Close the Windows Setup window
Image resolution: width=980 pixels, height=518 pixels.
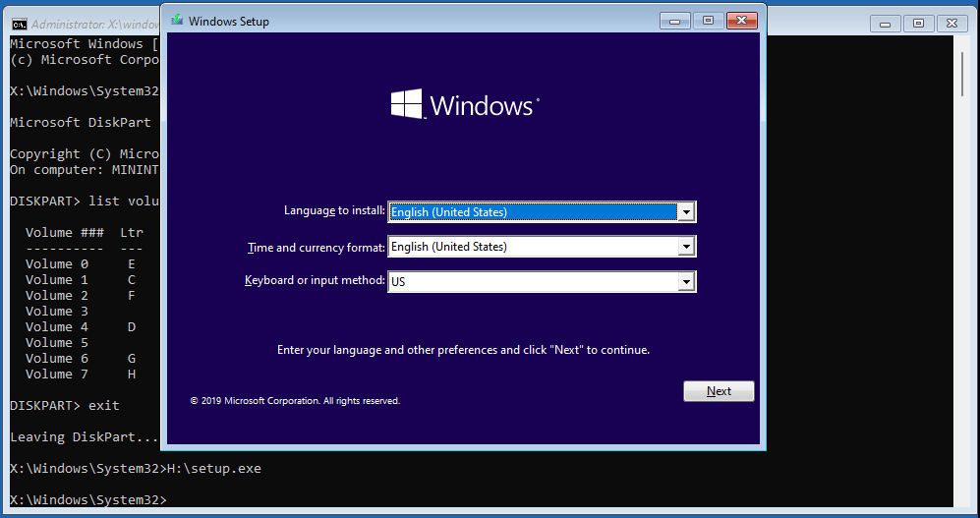(x=742, y=21)
